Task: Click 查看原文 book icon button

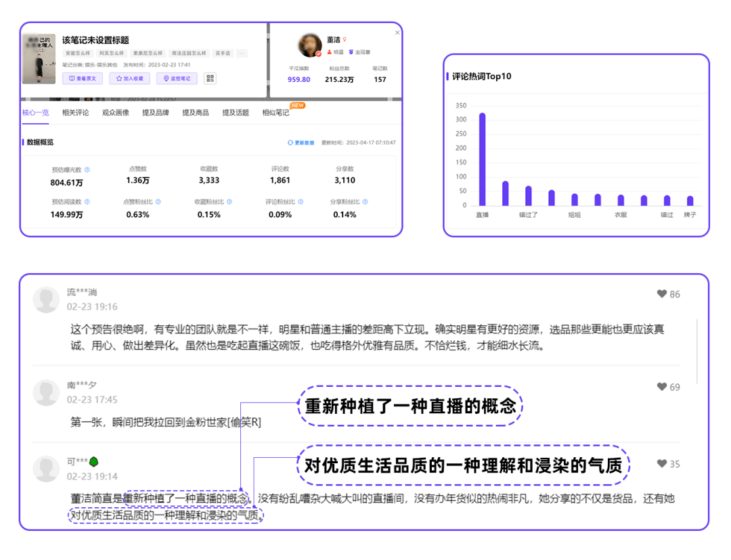Action: (83, 78)
